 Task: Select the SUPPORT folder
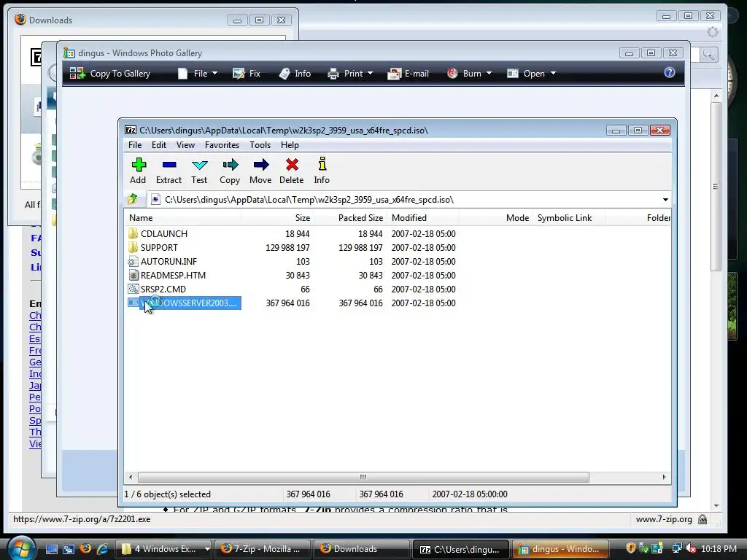coord(159,248)
